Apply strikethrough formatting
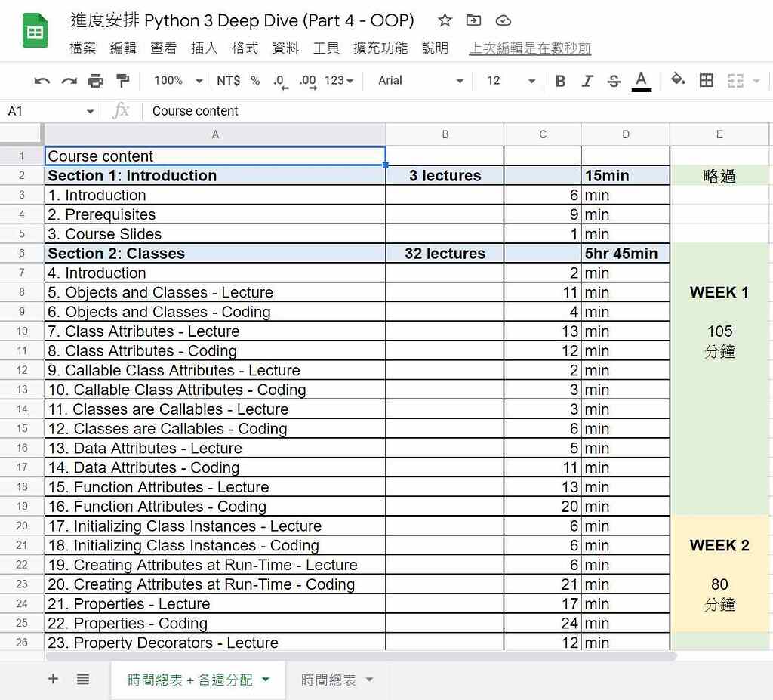Image resolution: width=773 pixels, height=700 pixels. pyautogui.click(x=614, y=80)
